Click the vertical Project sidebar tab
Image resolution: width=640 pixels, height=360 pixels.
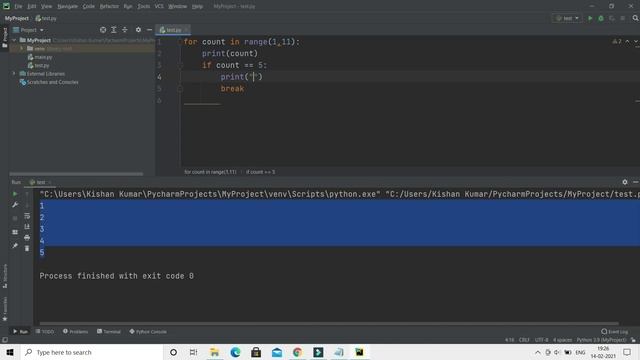[x=4, y=38]
